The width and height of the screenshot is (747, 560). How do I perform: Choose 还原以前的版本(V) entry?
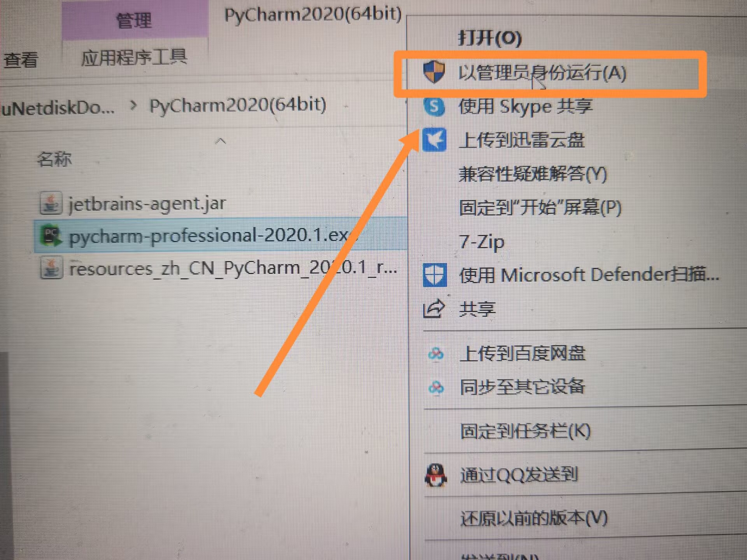click(534, 518)
